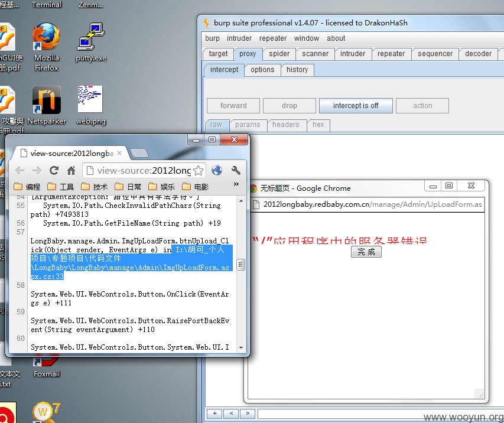Open the 娱乐 bookmarks folder

coord(162,187)
